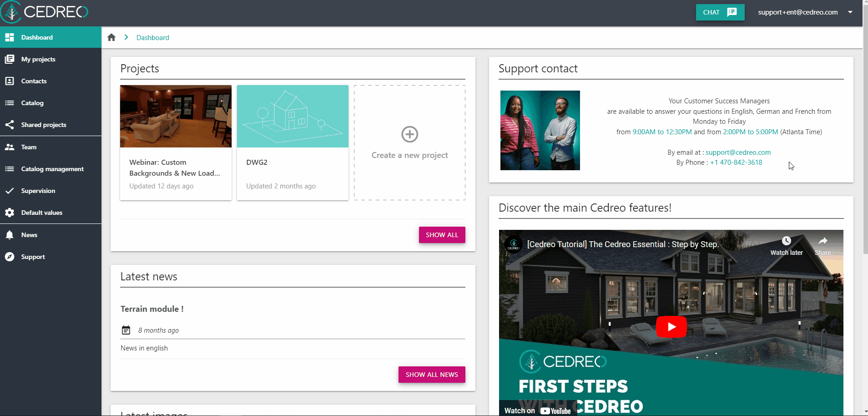The height and width of the screenshot is (416, 868).
Task: Navigate to Team in the sidebar
Action: pyautogui.click(x=50, y=147)
